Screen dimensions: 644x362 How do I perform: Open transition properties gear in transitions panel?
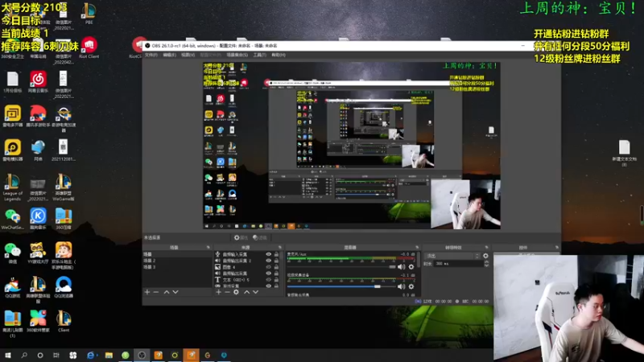coord(485,256)
